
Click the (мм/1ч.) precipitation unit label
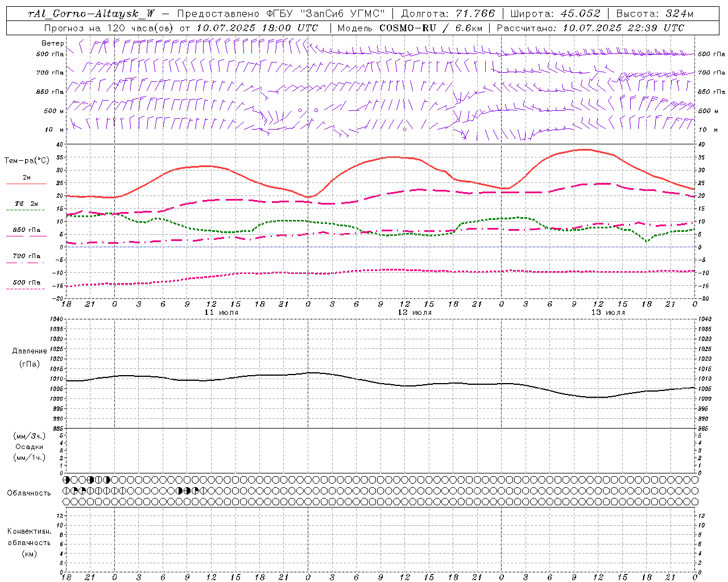30,458
